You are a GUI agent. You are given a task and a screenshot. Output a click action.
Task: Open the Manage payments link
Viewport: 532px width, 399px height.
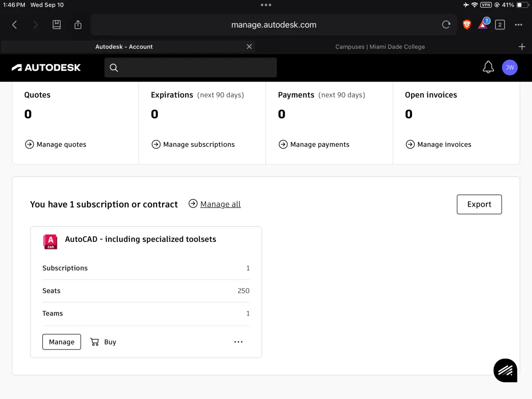pos(320,144)
